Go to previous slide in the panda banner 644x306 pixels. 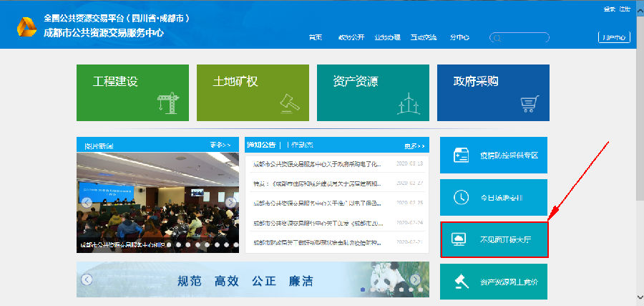tap(87, 279)
